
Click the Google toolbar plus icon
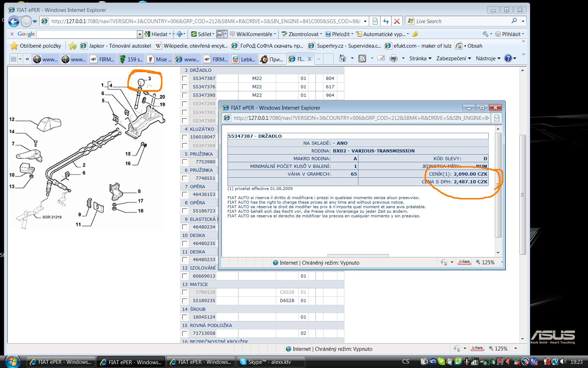tap(180, 34)
